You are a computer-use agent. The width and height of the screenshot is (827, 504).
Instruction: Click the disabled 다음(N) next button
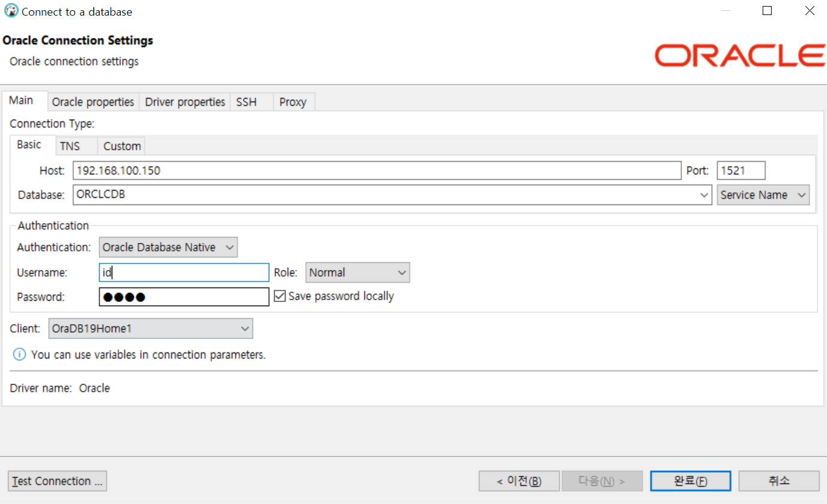click(602, 481)
